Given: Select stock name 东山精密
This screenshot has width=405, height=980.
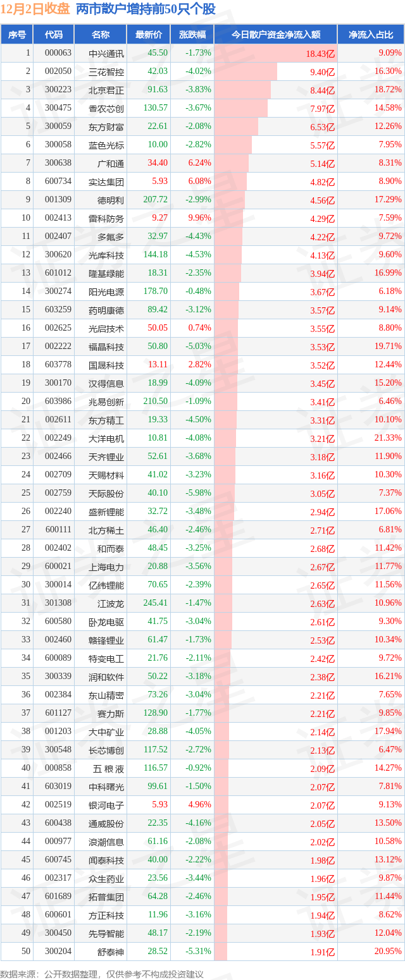Looking at the screenshot, I should coord(106,695).
